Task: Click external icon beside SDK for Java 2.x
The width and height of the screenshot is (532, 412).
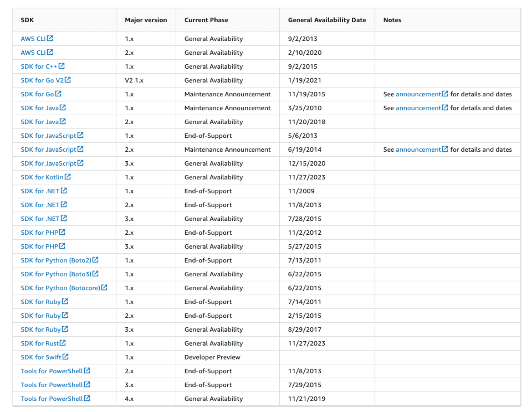Action: pos(63,121)
